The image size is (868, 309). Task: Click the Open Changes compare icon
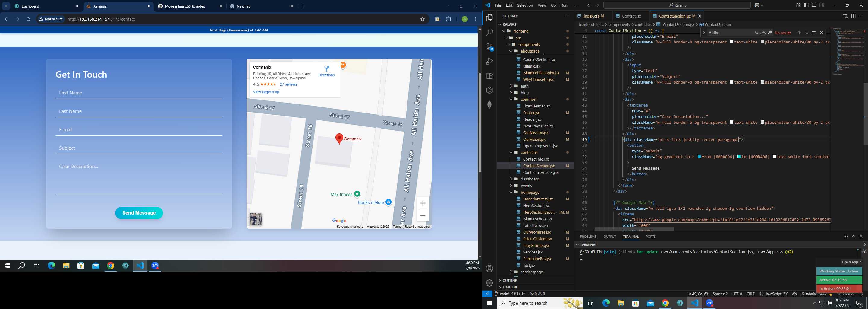click(x=845, y=16)
